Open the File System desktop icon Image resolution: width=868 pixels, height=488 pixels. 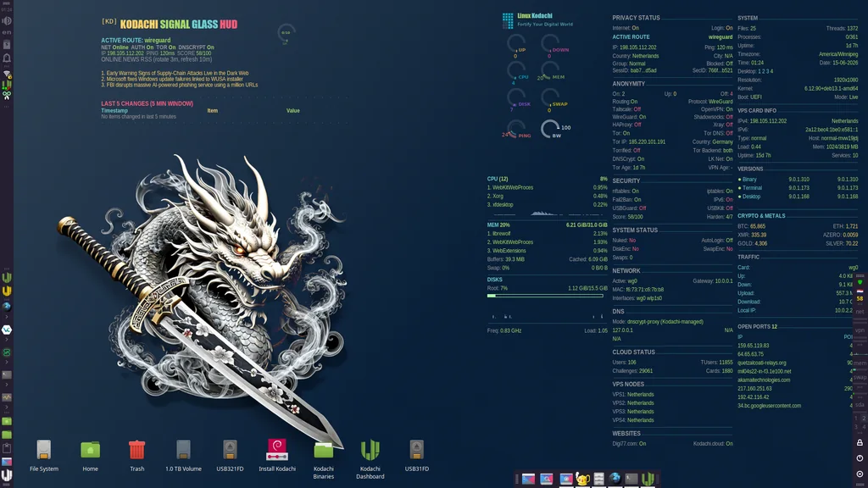[x=44, y=450]
